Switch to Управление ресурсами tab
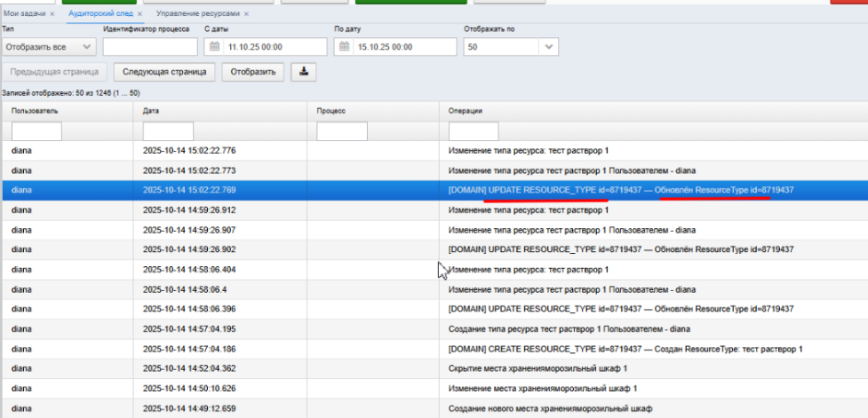Viewport: 868px width, 418px height. click(x=197, y=13)
